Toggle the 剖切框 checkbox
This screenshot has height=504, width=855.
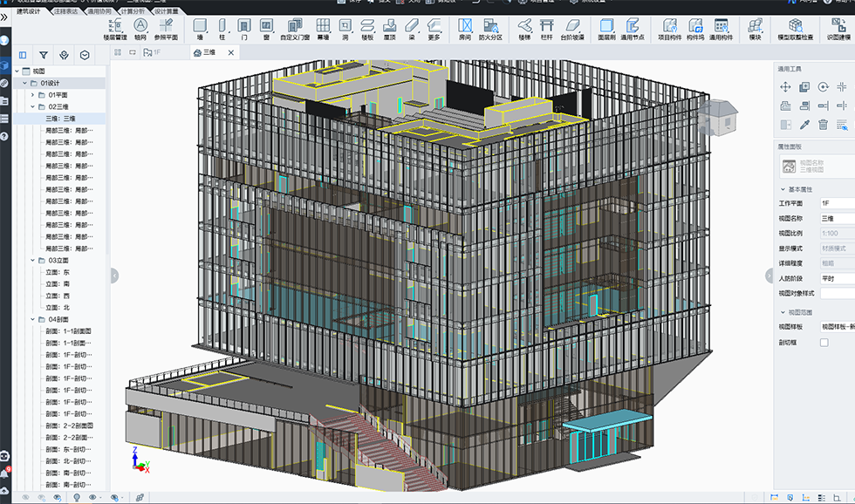pyautogui.click(x=824, y=343)
